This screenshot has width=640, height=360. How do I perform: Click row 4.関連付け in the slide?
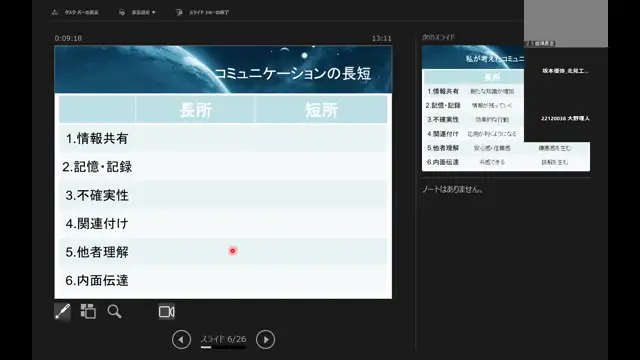click(223, 223)
